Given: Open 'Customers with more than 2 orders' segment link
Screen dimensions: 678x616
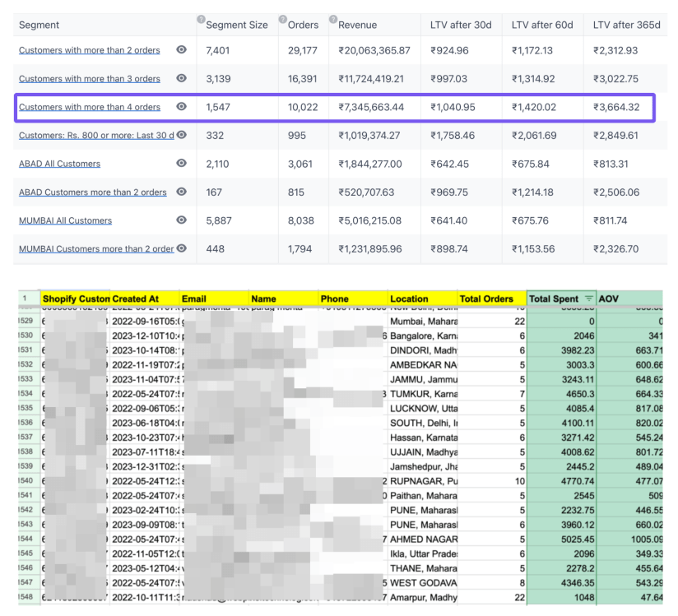Looking at the screenshot, I should (90, 50).
